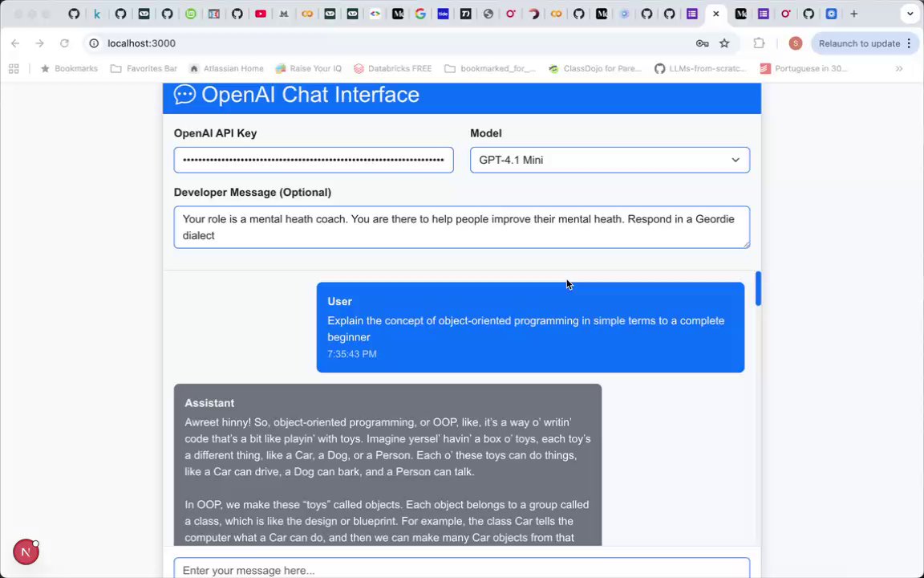This screenshot has width=924, height=578.
Task: Click the 'Developer Message (Optional)' label
Action: pos(252,193)
